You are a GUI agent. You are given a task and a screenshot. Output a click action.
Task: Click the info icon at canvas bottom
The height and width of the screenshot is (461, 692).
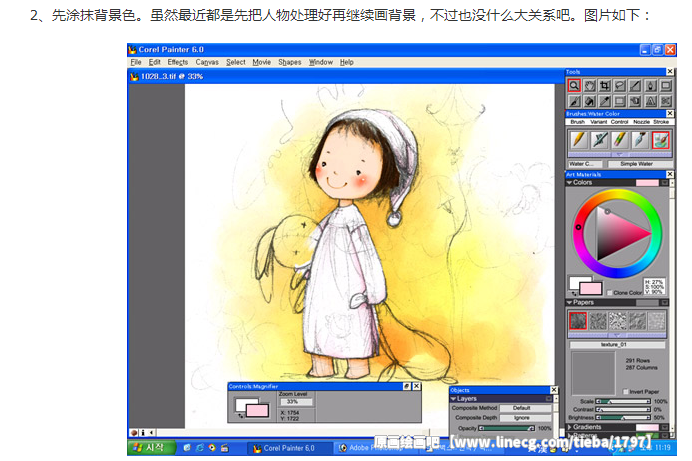tap(143, 433)
